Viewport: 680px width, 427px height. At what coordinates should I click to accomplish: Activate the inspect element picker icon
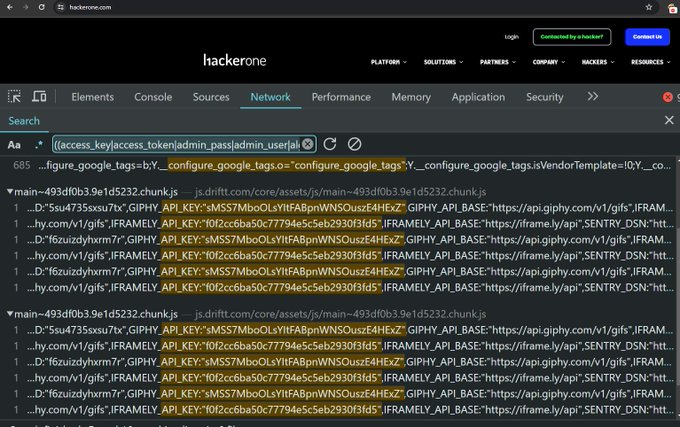tap(14, 96)
